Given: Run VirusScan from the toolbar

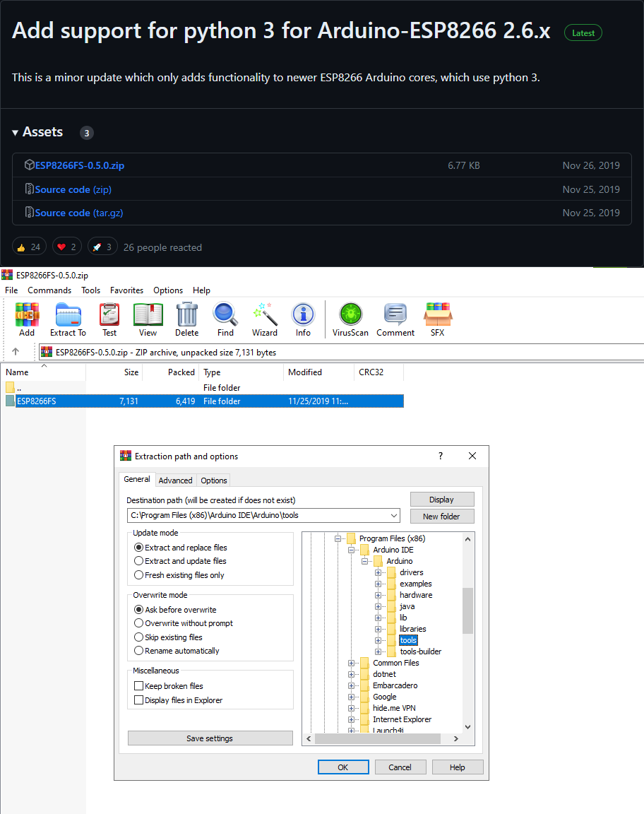Looking at the screenshot, I should coord(350,319).
